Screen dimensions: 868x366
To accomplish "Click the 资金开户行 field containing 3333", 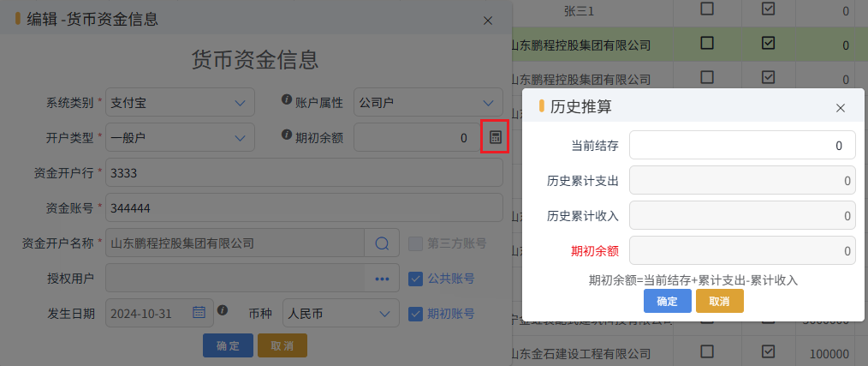I will [x=304, y=172].
